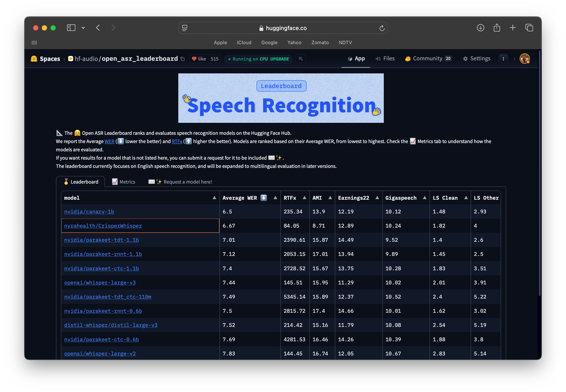
Task: Click the huggingface.co address field
Action: [283, 28]
